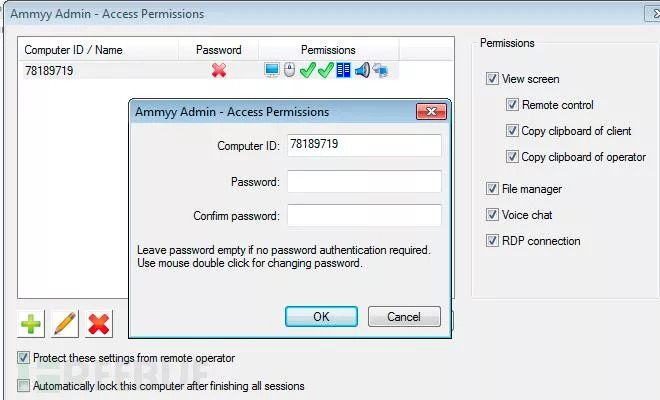Uncheck Copy clipboard of operator
The width and height of the screenshot is (660, 400).
pos(512,157)
